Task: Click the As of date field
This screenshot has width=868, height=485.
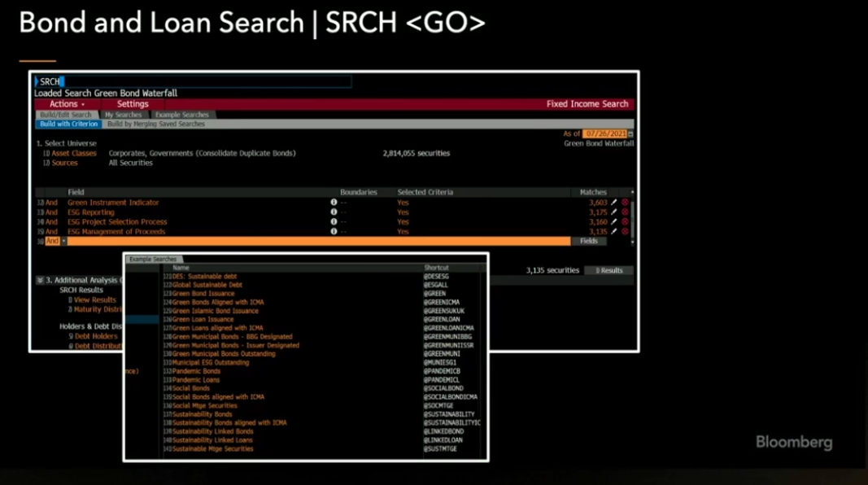Action: point(604,134)
